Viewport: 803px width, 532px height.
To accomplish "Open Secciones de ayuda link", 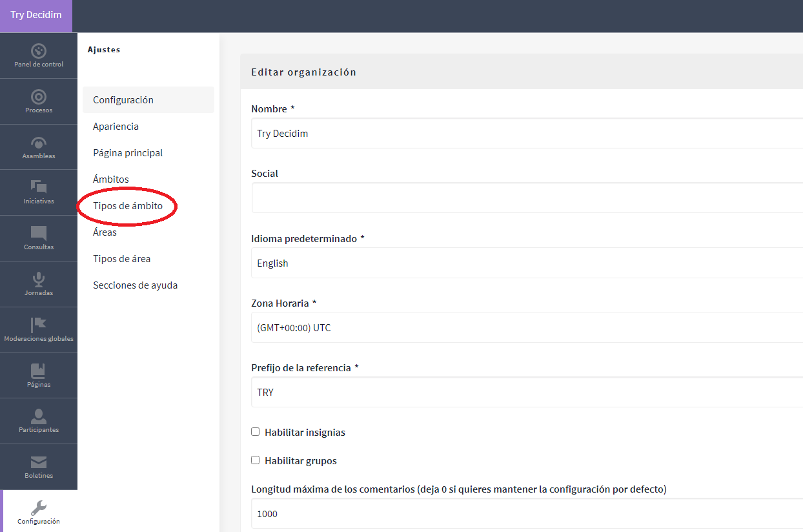I will 135,285.
